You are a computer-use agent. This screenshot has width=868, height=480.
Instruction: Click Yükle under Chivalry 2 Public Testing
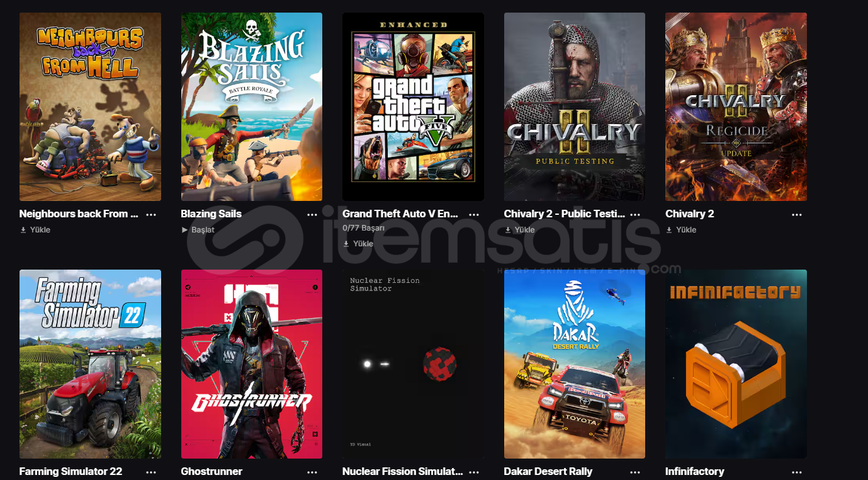(520, 230)
